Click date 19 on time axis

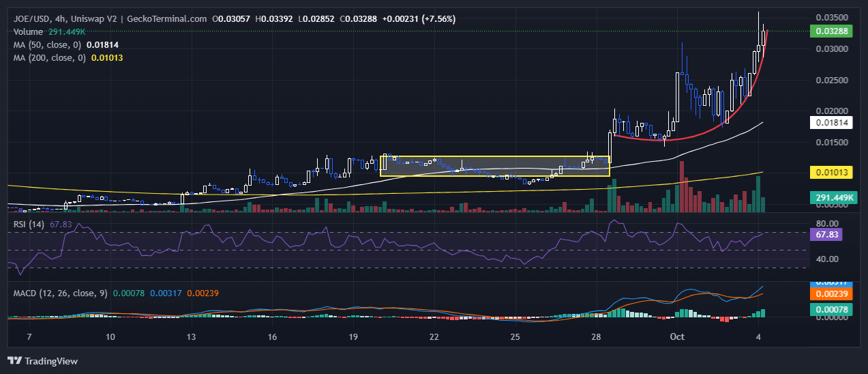(353, 337)
